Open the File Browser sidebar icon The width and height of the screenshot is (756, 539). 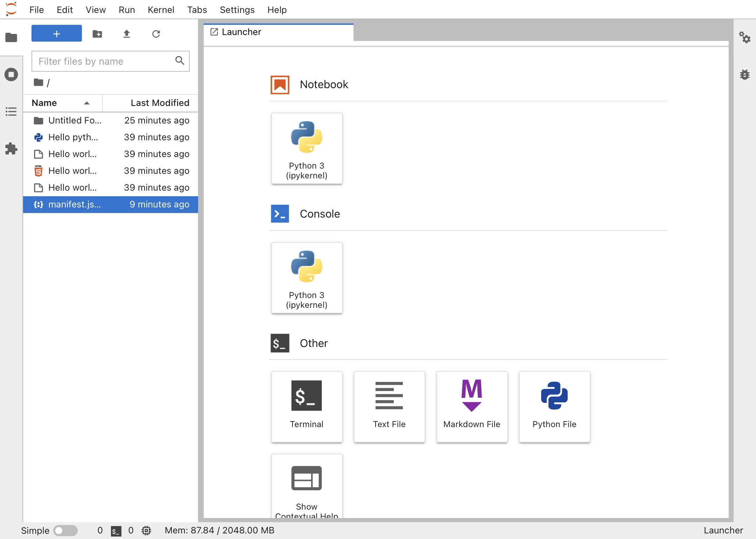coord(11,37)
